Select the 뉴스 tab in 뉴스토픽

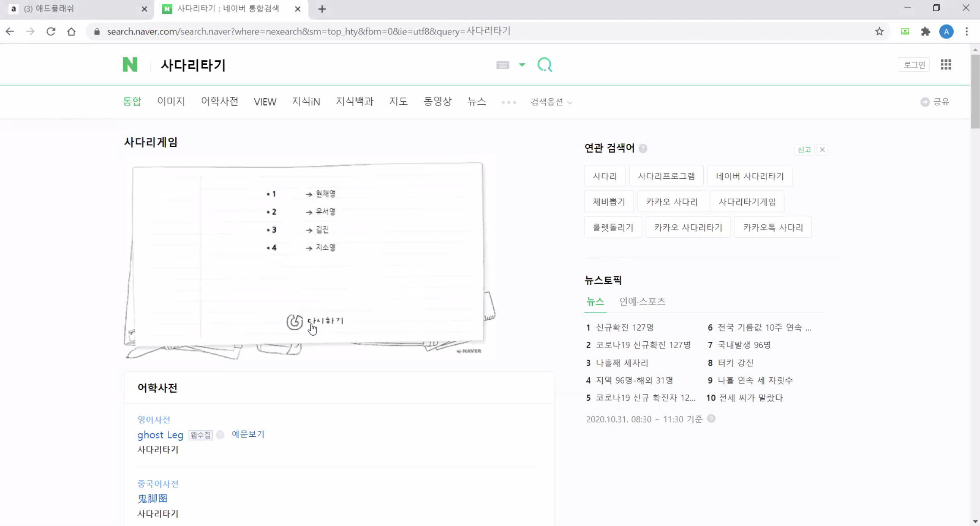click(595, 302)
